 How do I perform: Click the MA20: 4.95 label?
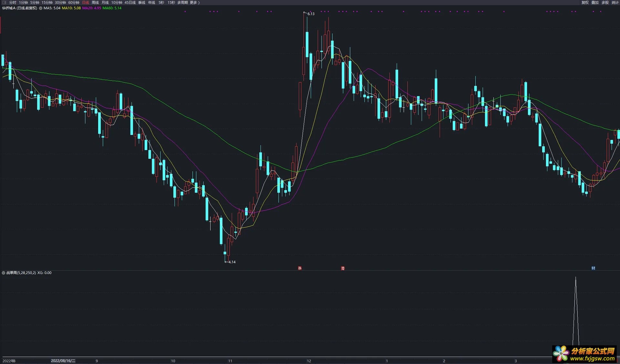click(x=92, y=8)
